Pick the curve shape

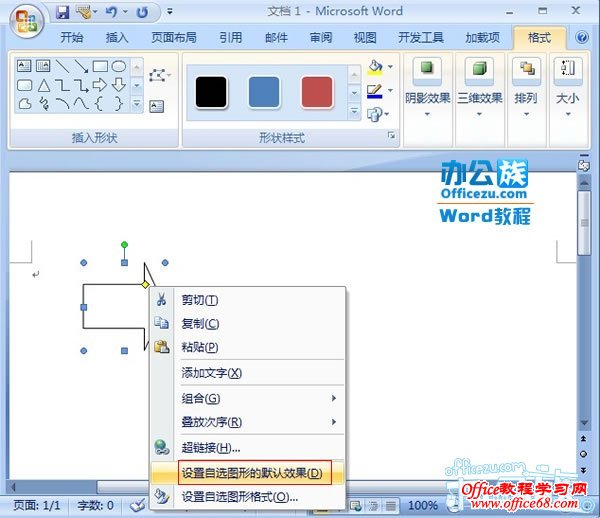pyautogui.click(x=81, y=103)
